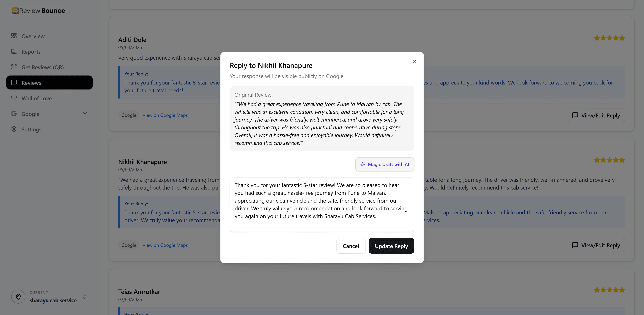Open Reports in the sidebar
Image resolution: width=644 pixels, height=315 pixels.
tap(49, 52)
